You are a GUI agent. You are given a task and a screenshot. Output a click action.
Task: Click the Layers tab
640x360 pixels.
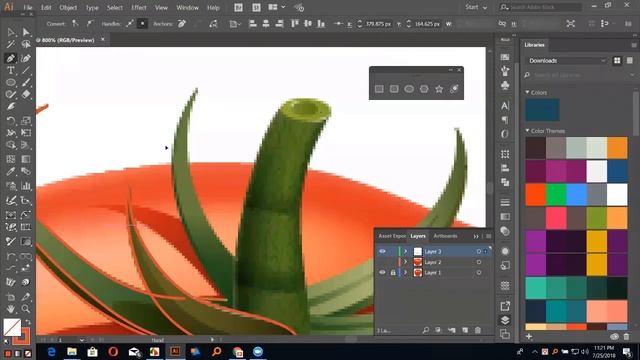point(418,236)
